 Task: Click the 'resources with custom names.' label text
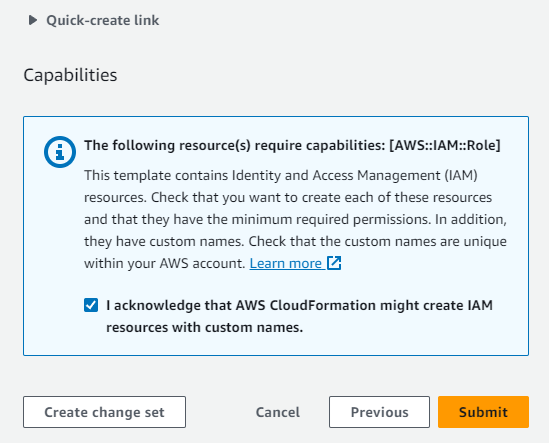[x=204, y=327]
